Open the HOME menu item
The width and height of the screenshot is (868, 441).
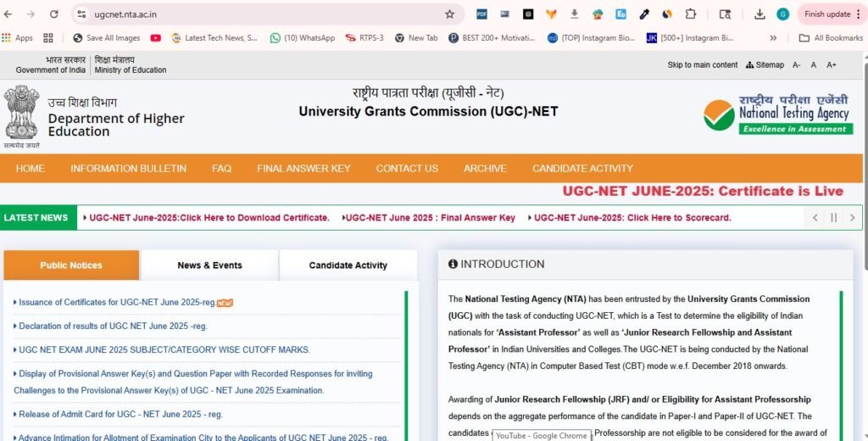point(30,169)
